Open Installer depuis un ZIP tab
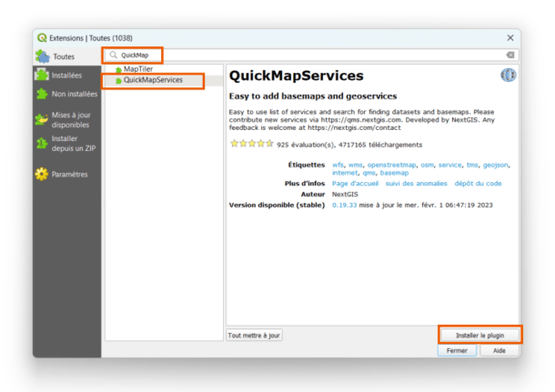Image resolution: width=555 pixels, height=392 pixels. [x=67, y=144]
